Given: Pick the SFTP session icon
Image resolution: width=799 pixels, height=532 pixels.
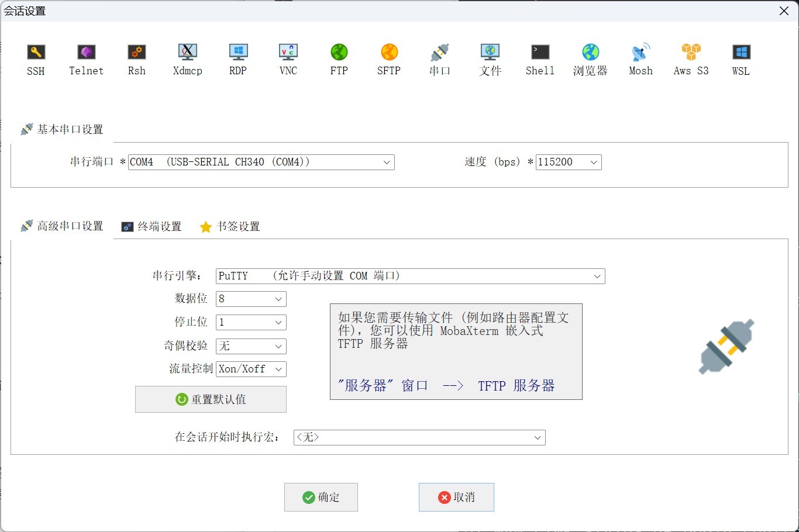Looking at the screenshot, I should [389, 60].
